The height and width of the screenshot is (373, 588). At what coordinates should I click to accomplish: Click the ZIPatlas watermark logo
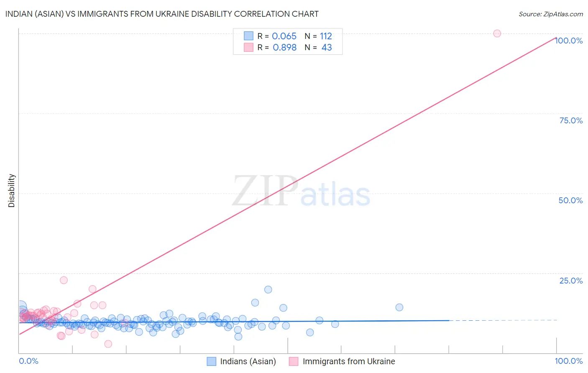click(301, 192)
